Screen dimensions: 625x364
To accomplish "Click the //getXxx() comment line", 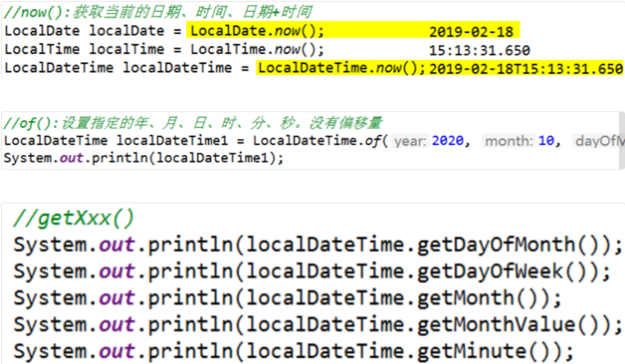I will point(74,218).
